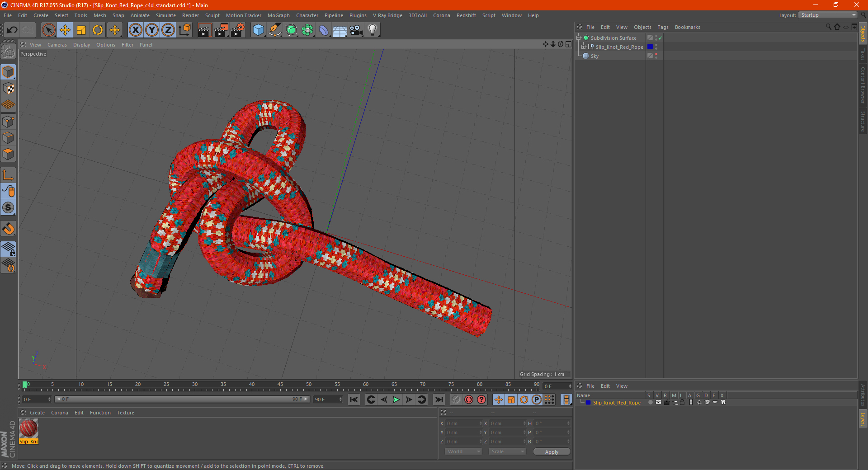Open Edit Render Settings icon
Screen dimensions: 868x470
click(238, 30)
